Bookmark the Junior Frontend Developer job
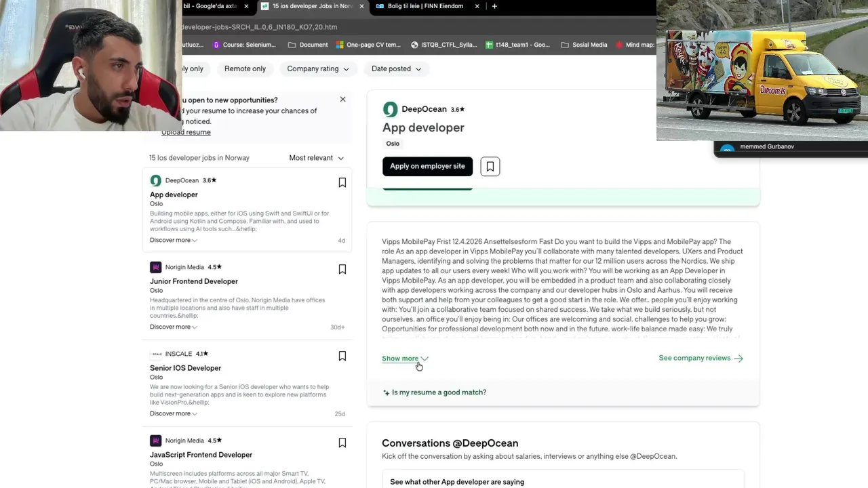 coord(342,269)
